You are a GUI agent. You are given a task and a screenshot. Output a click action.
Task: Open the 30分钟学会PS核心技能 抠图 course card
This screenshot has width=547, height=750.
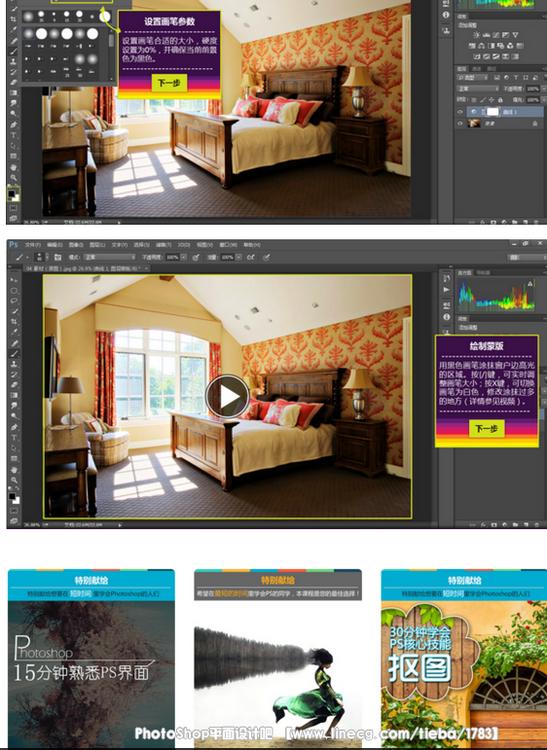point(464,659)
